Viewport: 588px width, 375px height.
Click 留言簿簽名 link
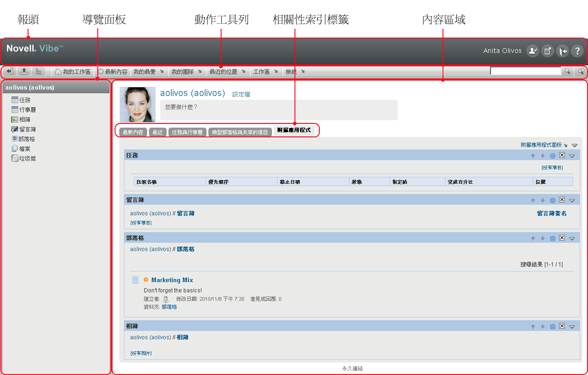click(552, 213)
